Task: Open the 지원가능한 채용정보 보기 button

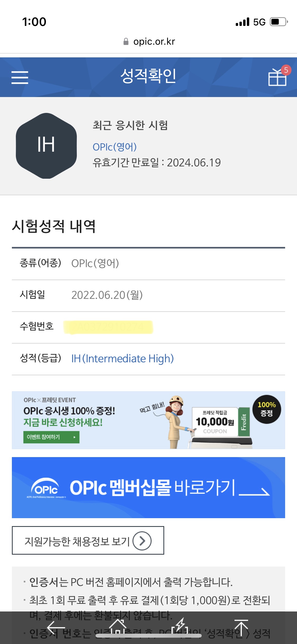Action: click(x=88, y=540)
